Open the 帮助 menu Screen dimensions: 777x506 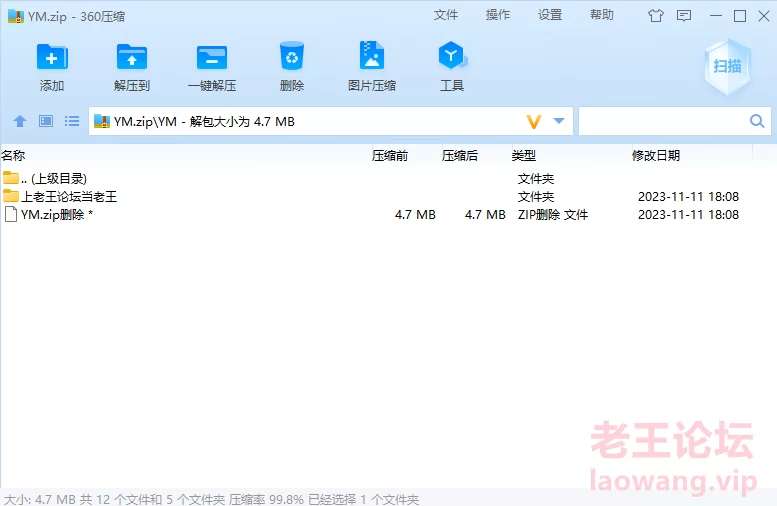[602, 15]
